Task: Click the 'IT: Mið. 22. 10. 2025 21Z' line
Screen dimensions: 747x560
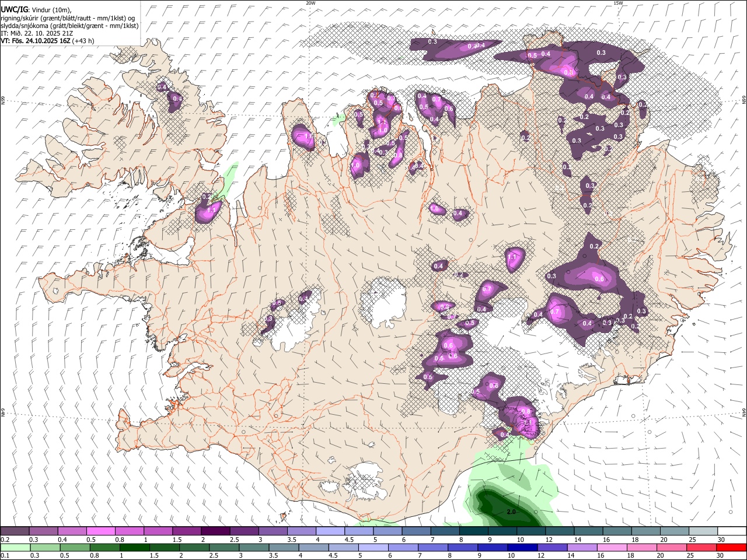Action: tap(37, 33)
